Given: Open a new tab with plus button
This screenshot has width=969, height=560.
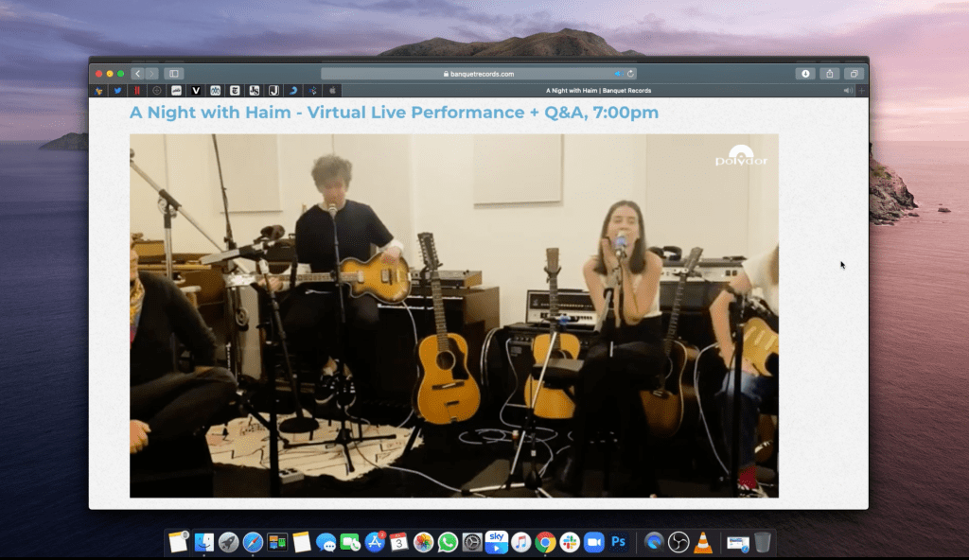Looking at the screenshot, I should pyautogui.click(x=862, y=91).
